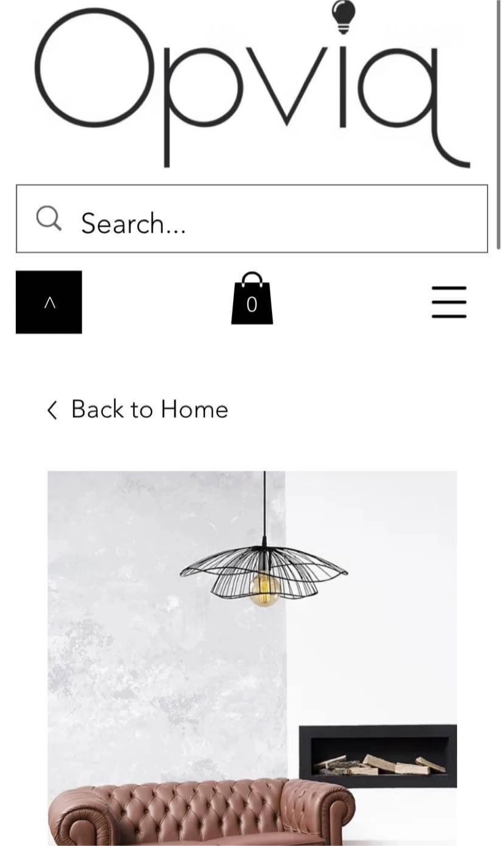Viewport: 504px width, 846px height.
Task: Click the magnifying glass search icon
Action: click(49, 219)
